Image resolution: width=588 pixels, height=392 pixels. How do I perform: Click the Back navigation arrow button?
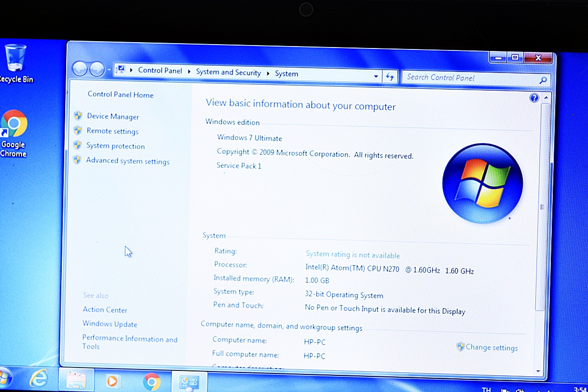80,69
